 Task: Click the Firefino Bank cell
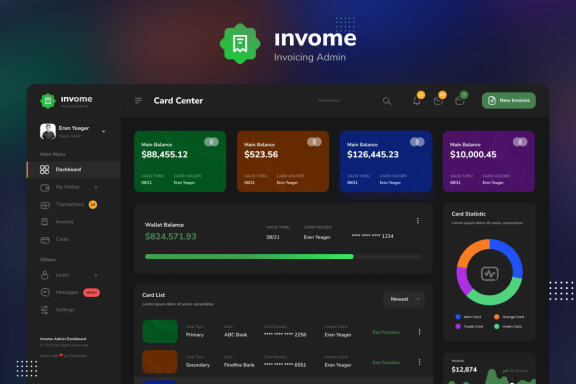239,365
